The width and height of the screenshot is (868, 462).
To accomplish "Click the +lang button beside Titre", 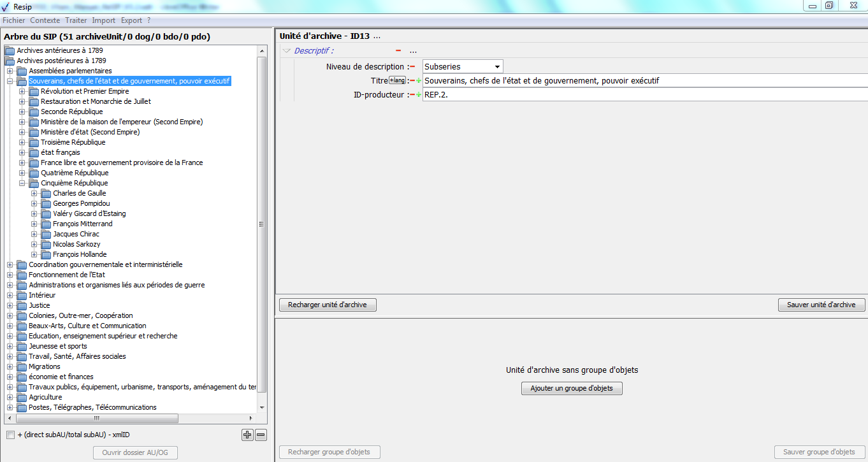I will pos(397,80).
